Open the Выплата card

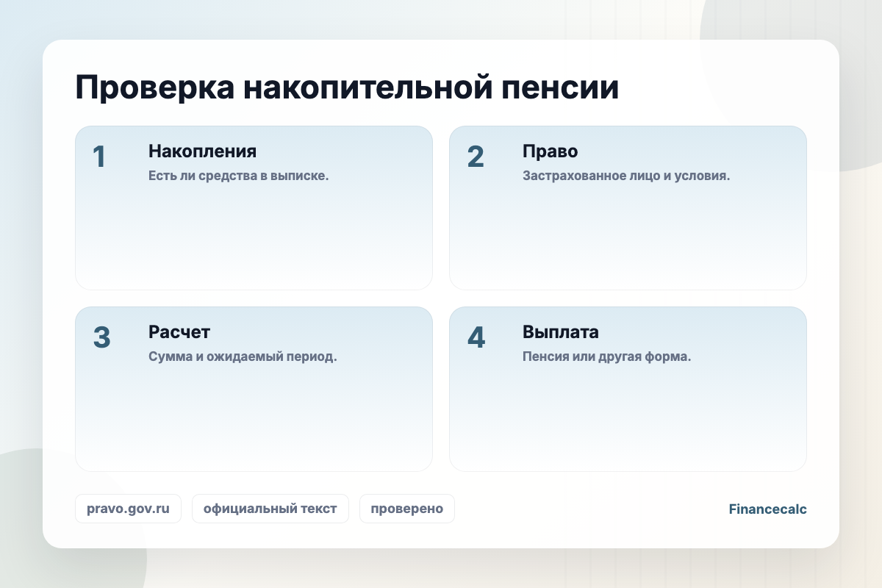point(628,389)
